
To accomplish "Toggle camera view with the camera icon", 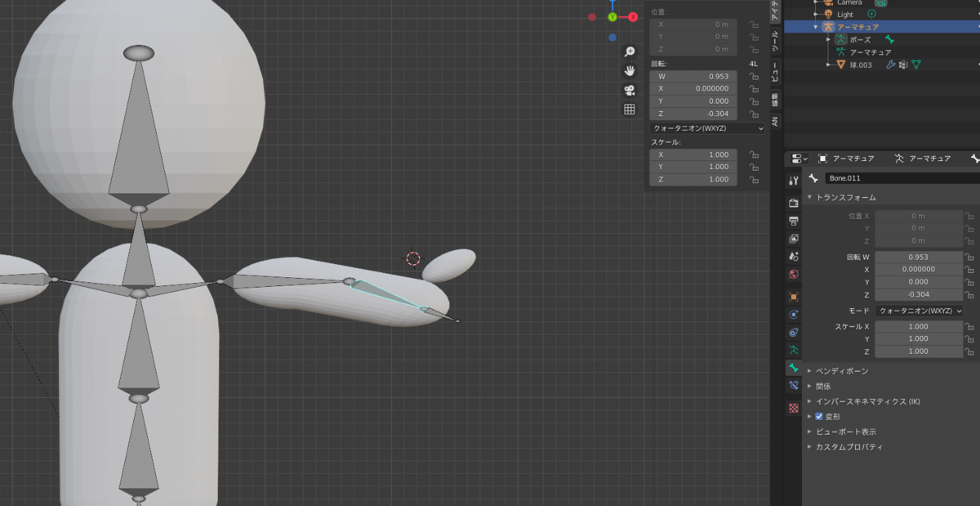I will pyautogui.click(x=630, y=90).
